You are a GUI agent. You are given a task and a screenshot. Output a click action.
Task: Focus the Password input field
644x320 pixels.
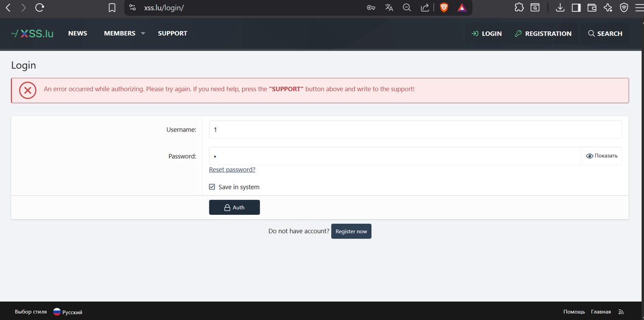pyautogui.click(x=395, y=156)
